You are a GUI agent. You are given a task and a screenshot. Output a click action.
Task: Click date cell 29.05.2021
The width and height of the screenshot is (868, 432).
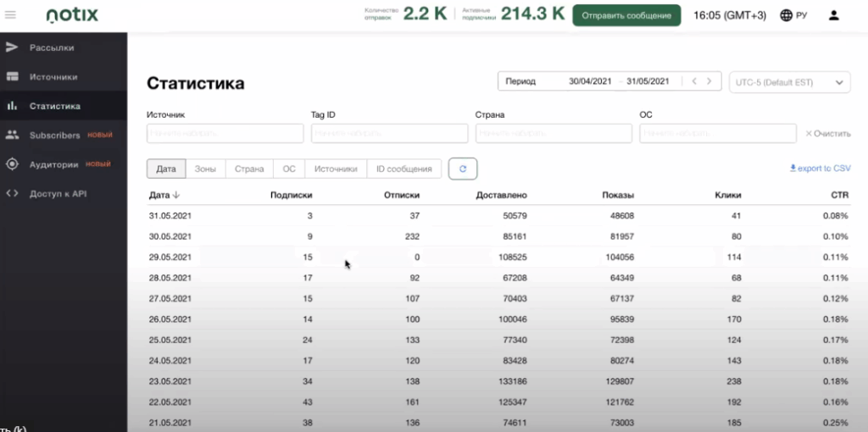point(170,258)
